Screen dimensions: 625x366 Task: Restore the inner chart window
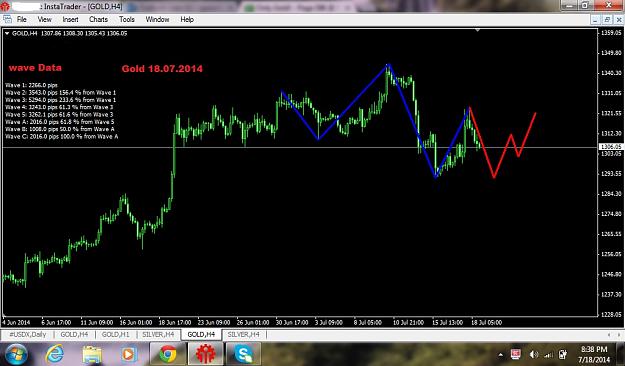click(x=607, y=19)
